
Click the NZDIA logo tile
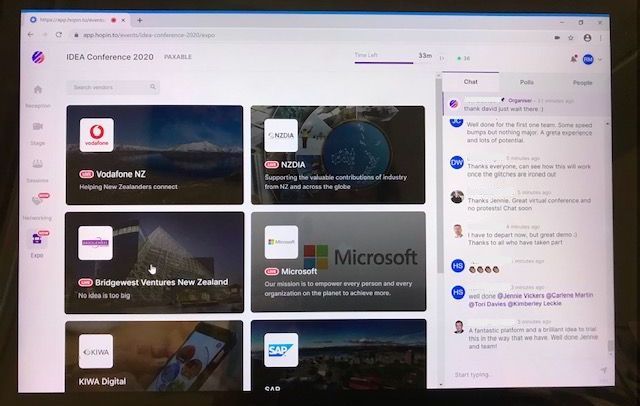click(x=281, y=135)
